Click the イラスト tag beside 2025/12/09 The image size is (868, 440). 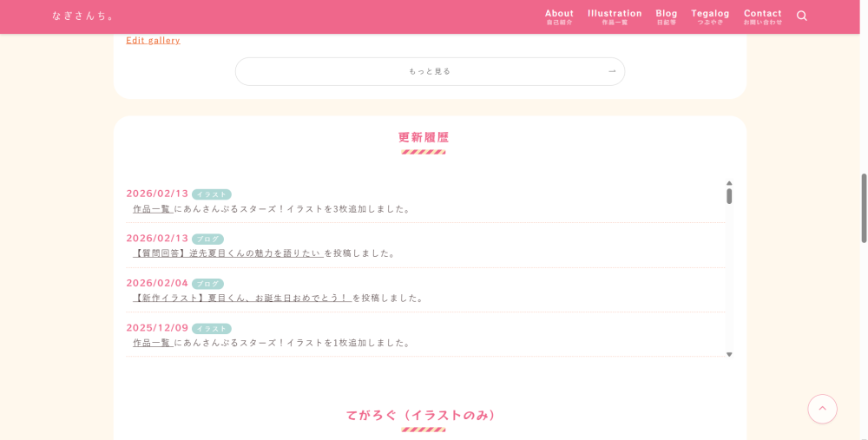[211, 329]
